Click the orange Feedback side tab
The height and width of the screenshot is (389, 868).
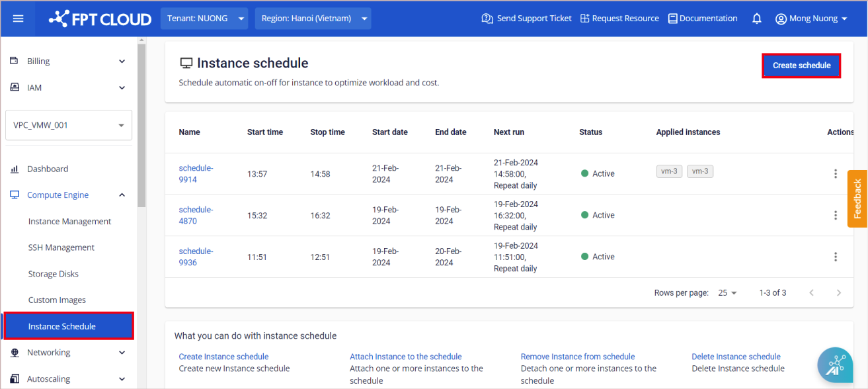coord(857,198)
